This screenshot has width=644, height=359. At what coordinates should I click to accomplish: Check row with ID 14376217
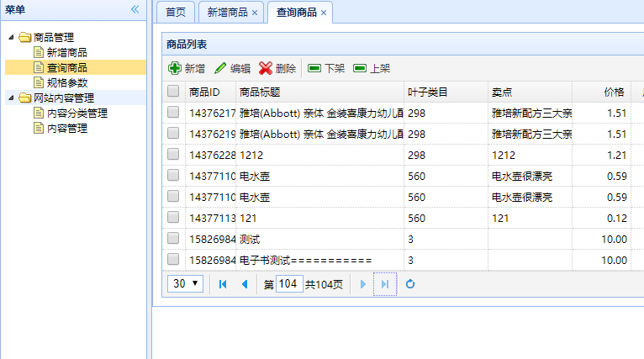[173, 112]
